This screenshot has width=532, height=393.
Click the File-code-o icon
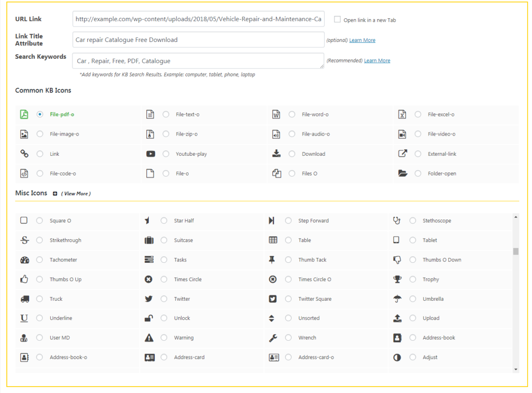[24, 174]
